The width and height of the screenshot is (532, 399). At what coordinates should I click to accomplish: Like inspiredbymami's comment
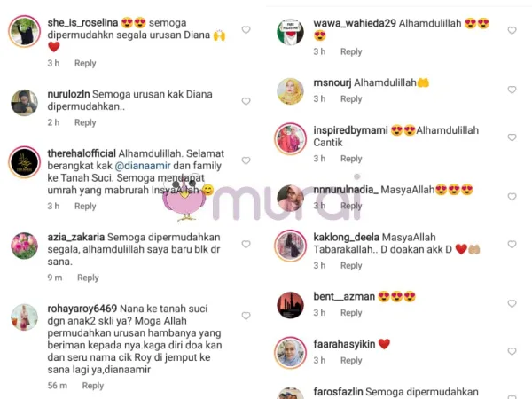[x=512, y=137]
